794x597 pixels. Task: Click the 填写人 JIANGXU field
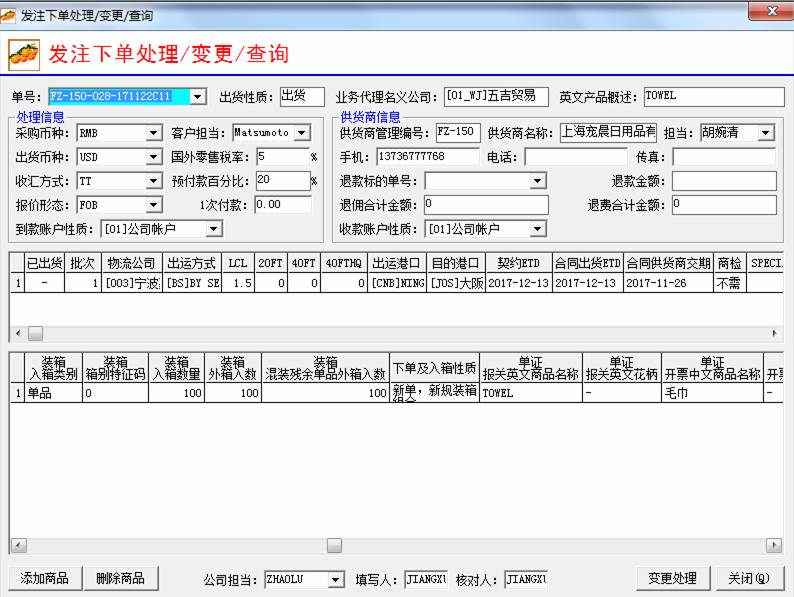(x=425, y=579)
